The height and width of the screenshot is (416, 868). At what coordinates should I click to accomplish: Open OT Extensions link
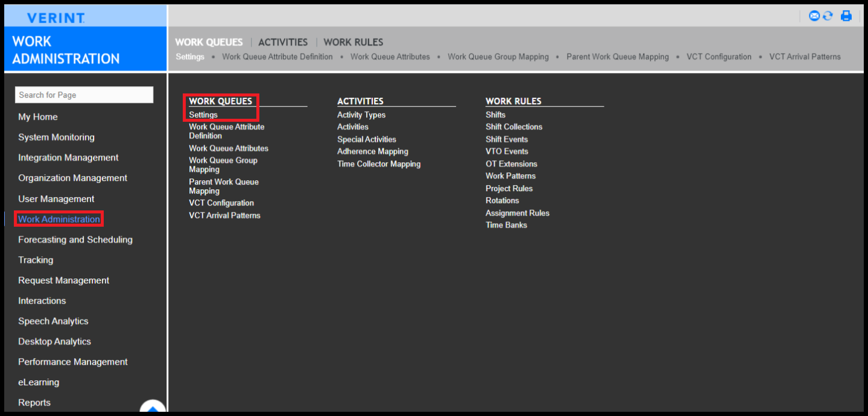[512, 164]
